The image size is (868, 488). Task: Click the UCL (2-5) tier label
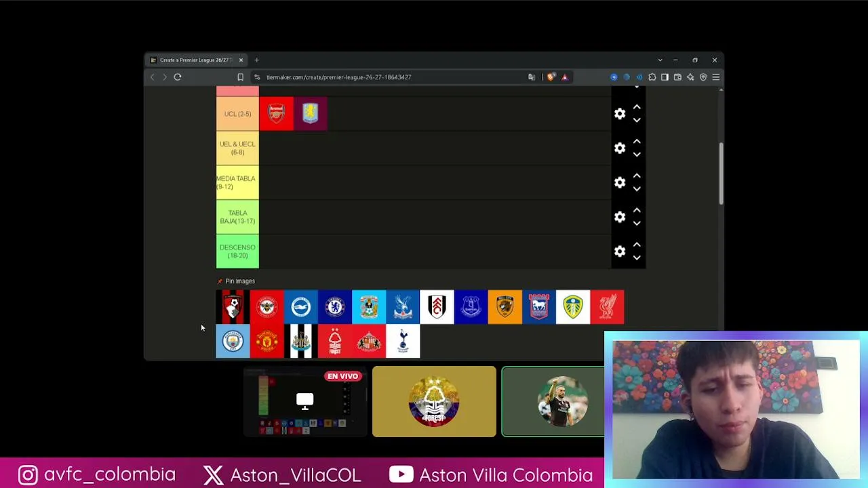[237, 114]
